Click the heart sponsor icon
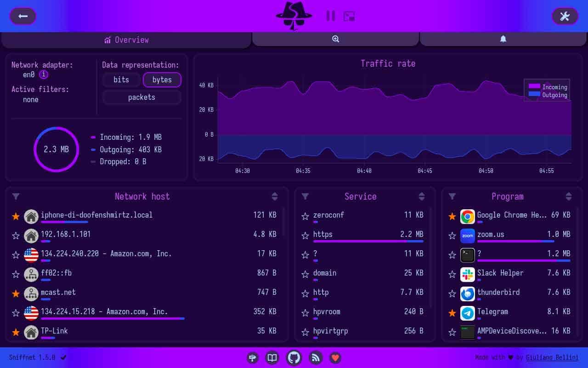 coord(335,357)
